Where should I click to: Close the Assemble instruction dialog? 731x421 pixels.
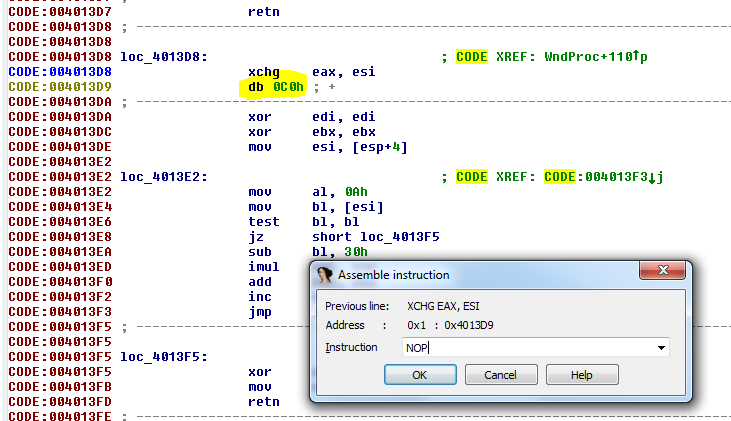point(666,275)
